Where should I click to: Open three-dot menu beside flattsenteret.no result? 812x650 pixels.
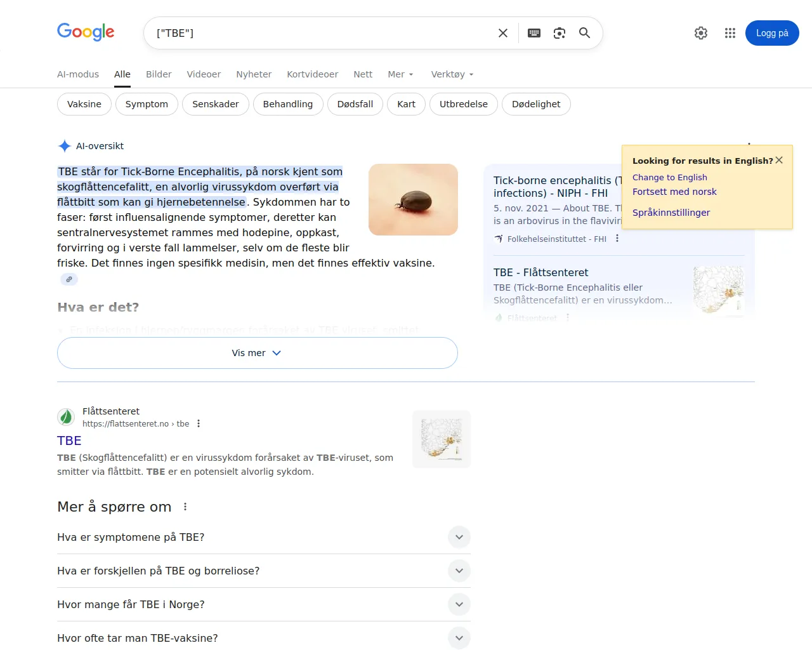pos(199,423)
